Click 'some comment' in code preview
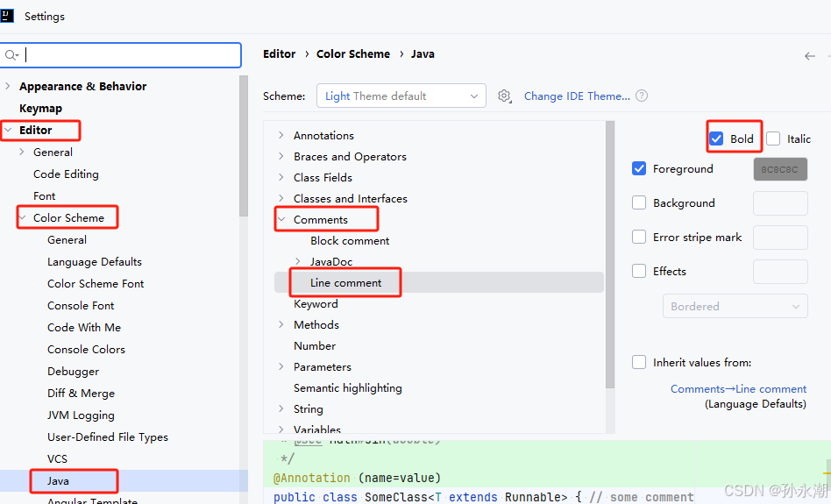831x504 pixels. pyautogui.click(x=651, y=497)
